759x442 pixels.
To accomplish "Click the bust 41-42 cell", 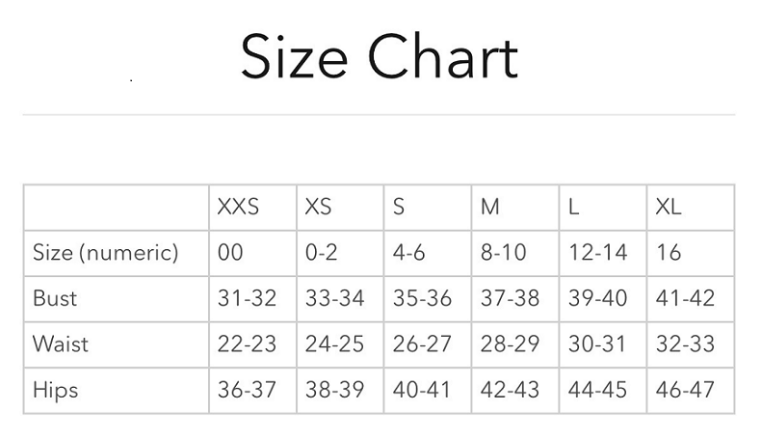I will coord(685,298).
